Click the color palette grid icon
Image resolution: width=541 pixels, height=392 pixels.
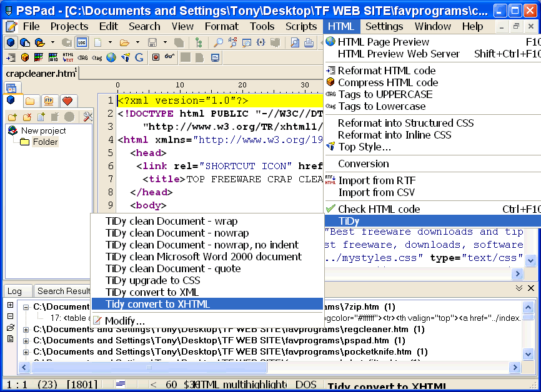[39, 57]
